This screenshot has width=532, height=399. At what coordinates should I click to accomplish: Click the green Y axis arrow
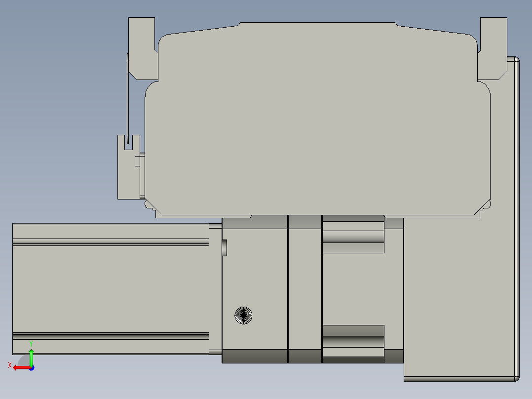[x=31, y=358]
